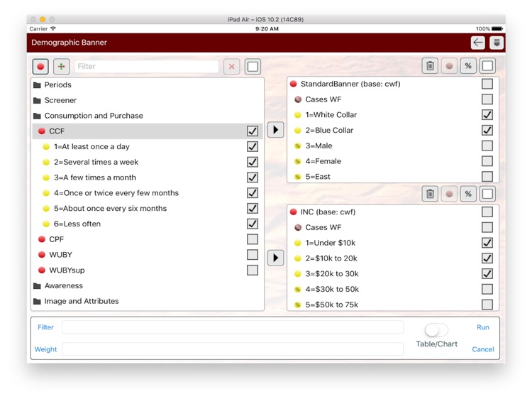This screenshot has height=399, width=532.
Task: Click percent button above INC panel
Action: point(468,194)
